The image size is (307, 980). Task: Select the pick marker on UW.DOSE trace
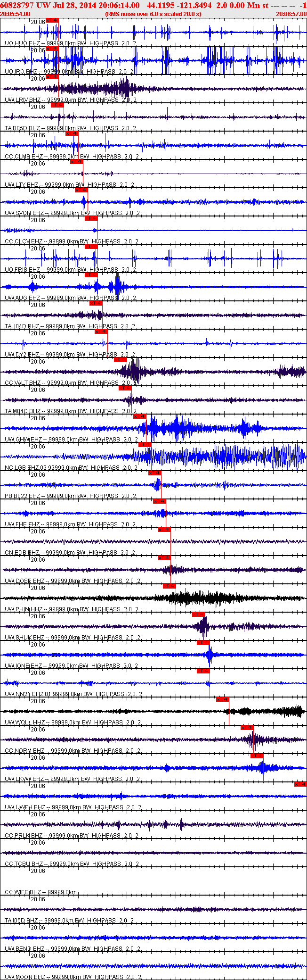click(164, 558)
